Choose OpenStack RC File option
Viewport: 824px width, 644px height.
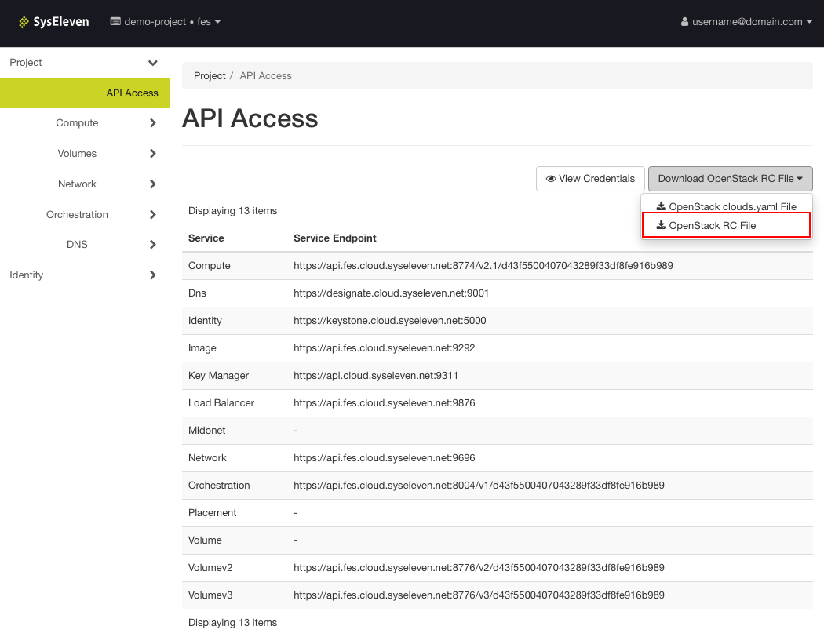726,225
